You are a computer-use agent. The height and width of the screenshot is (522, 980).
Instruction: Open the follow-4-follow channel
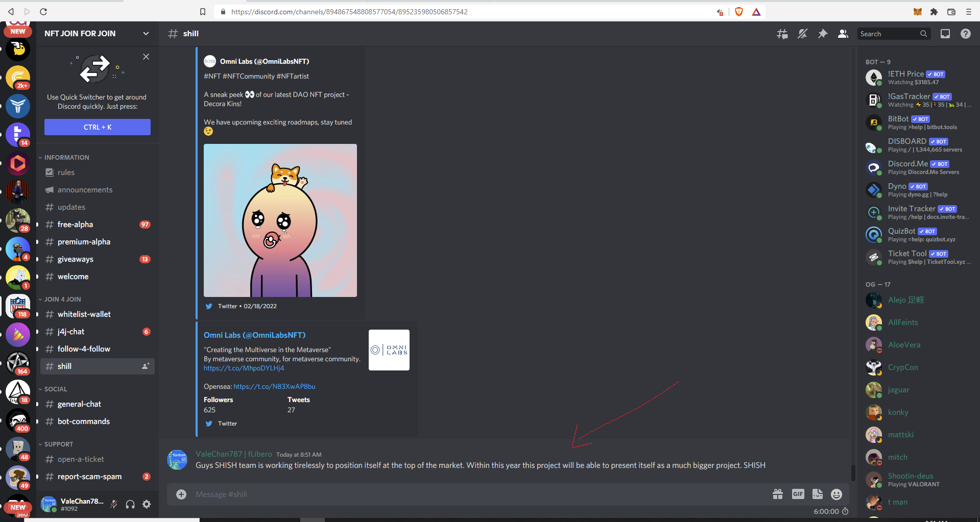point(98,349)
